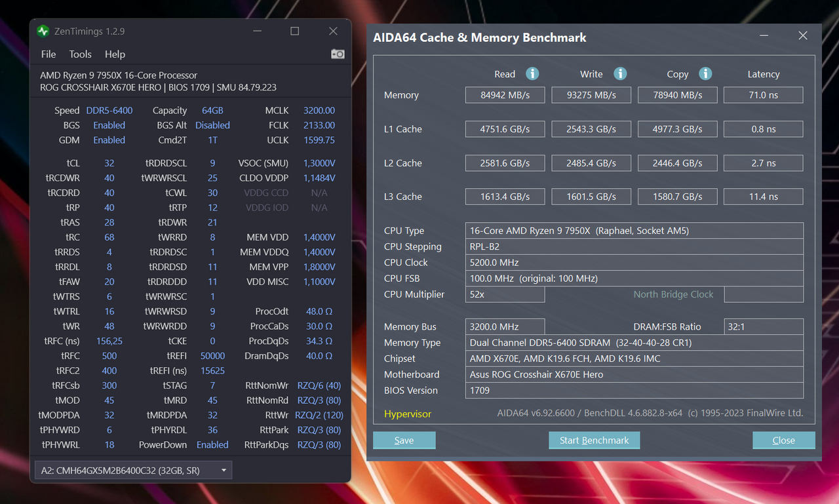Click the info icon next to Write
839x504 pixels.
pos(620,74)
